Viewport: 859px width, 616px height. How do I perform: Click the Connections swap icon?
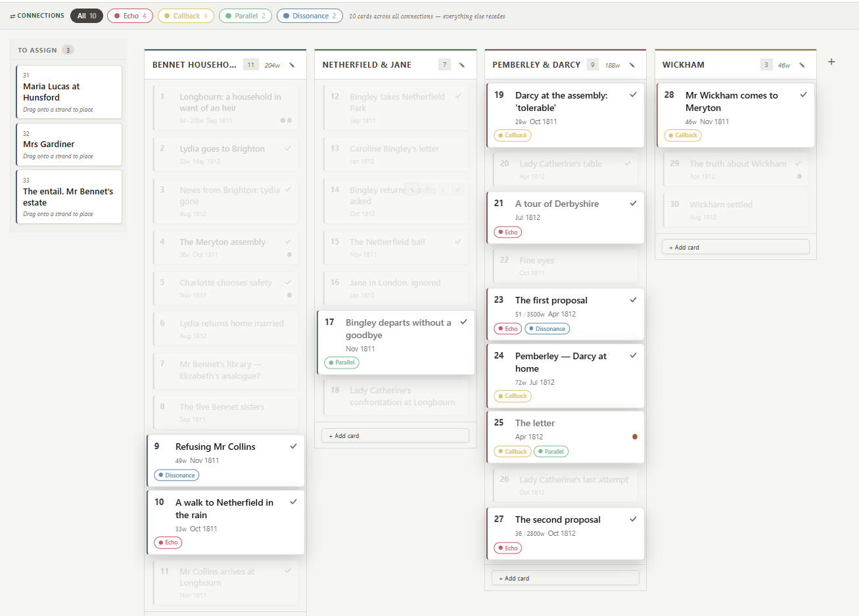[12, 16]
